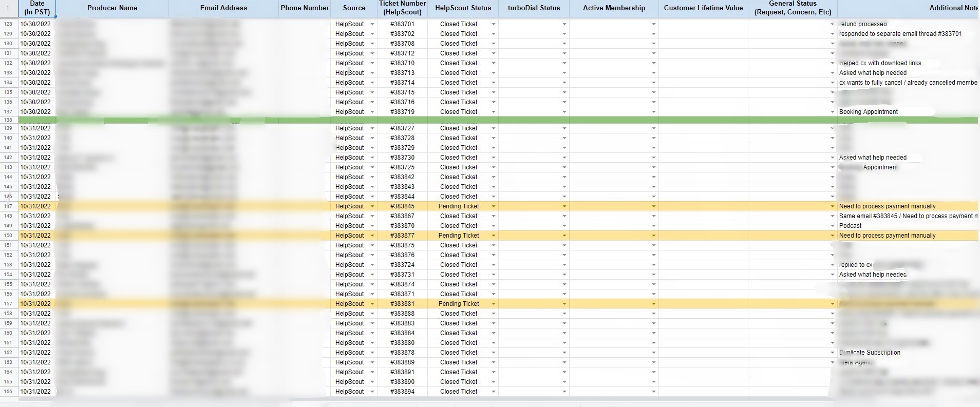
Task: Open HelpScout Status dropdown for ticket #383877
Action: (x=494, y=236)
